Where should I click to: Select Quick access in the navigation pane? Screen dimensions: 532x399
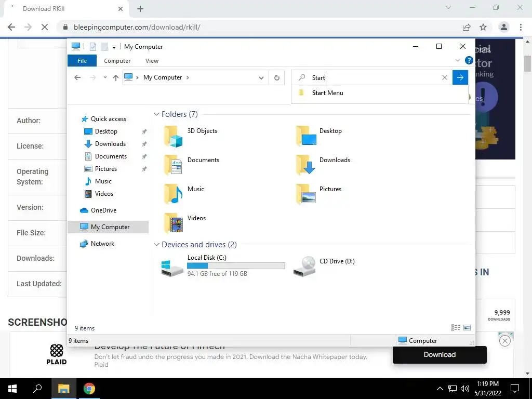(x=108, y=119)
